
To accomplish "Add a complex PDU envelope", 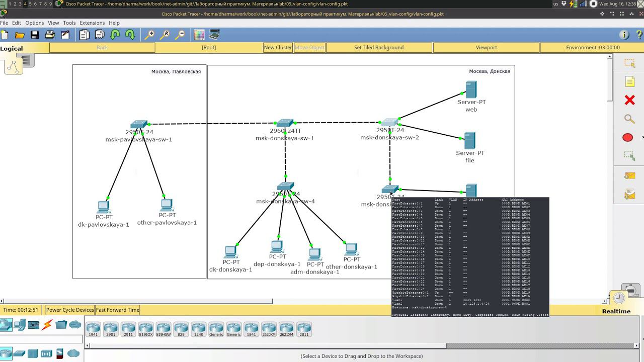I will point(629,194).
